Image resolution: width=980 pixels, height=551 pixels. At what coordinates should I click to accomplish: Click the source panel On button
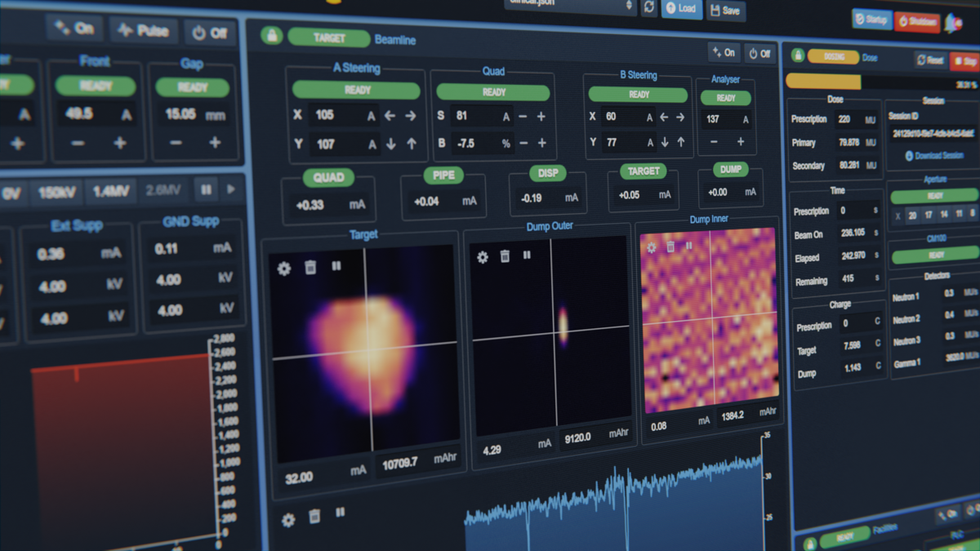point(74,28)
